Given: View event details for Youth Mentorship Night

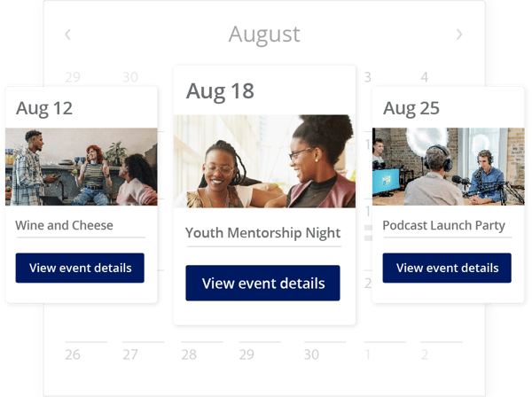Looking at the screenshot, I should click(x=263, y=284).
